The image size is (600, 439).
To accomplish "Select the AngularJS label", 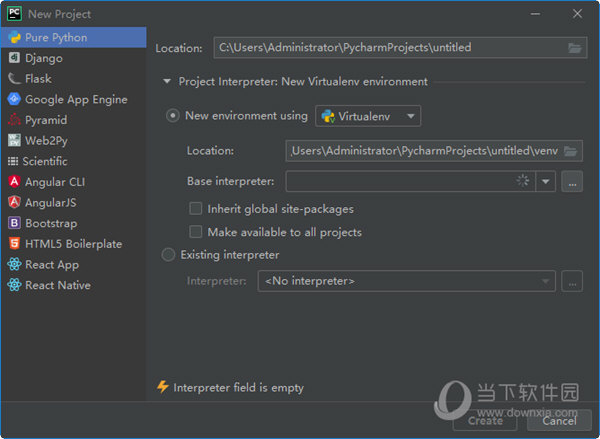I will 51,203.
